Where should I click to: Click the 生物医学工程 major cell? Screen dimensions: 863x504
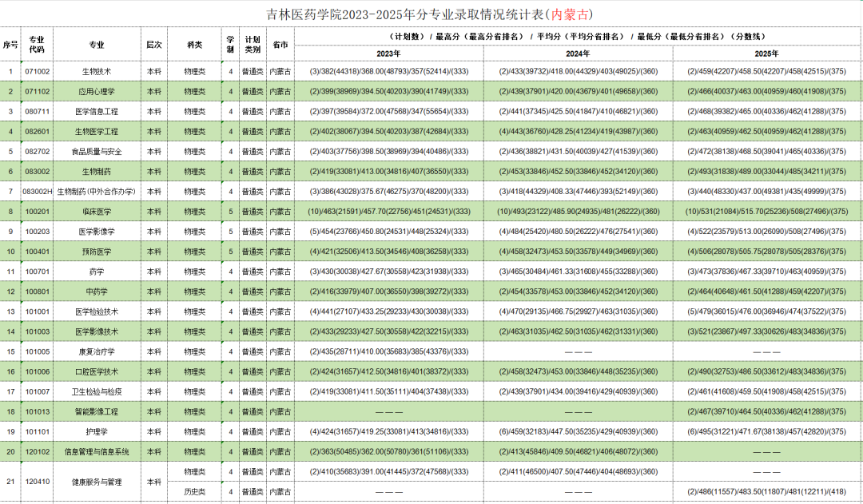tap(97, 132)
